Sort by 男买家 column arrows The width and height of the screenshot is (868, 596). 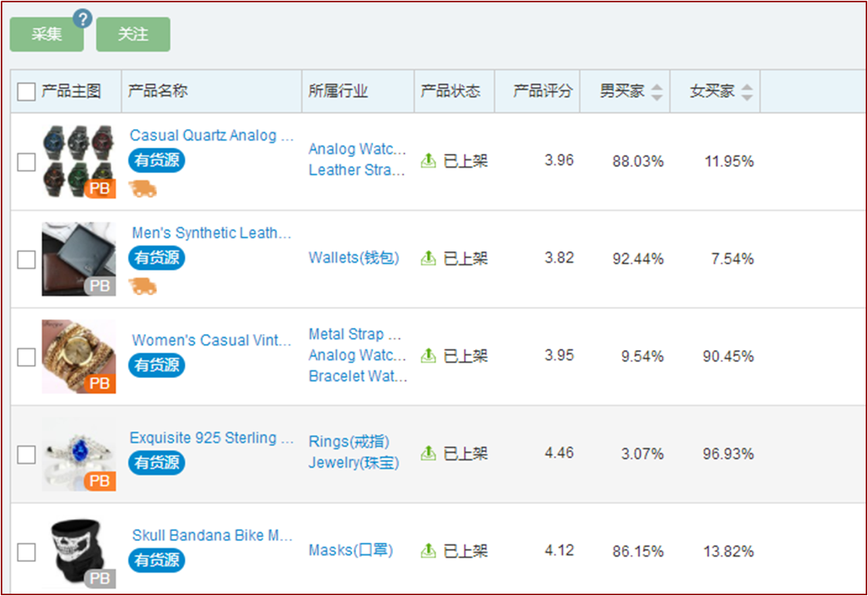click(657, 92)
